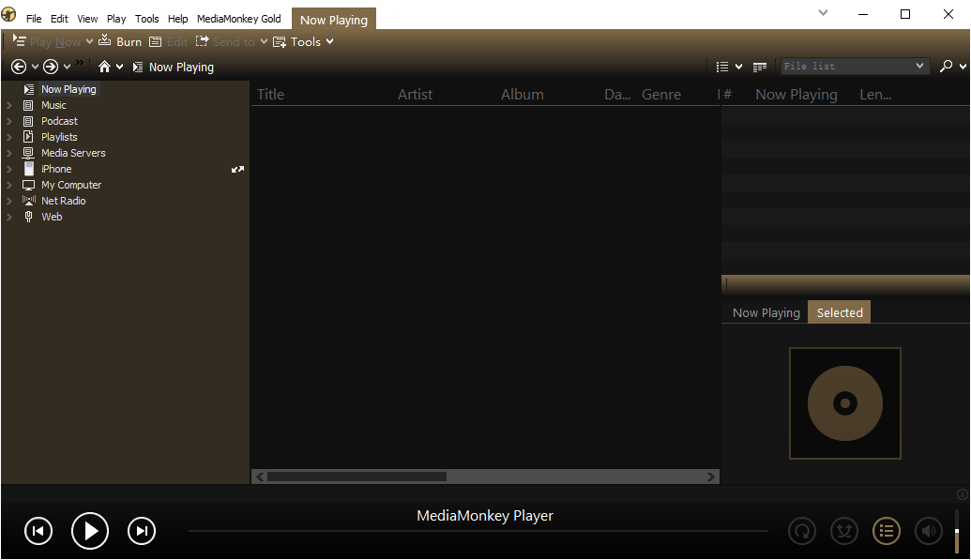Skip to the previous track

38,531
